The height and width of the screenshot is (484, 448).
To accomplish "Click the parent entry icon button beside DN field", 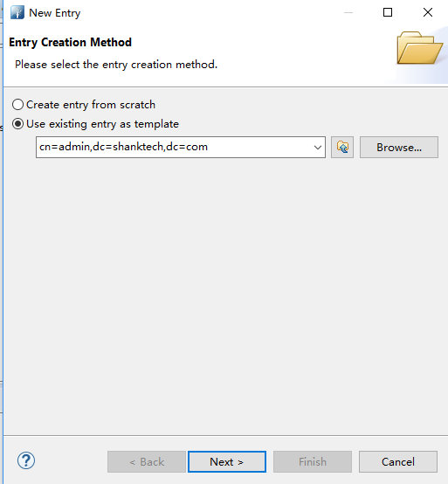I will pos(342,148).
